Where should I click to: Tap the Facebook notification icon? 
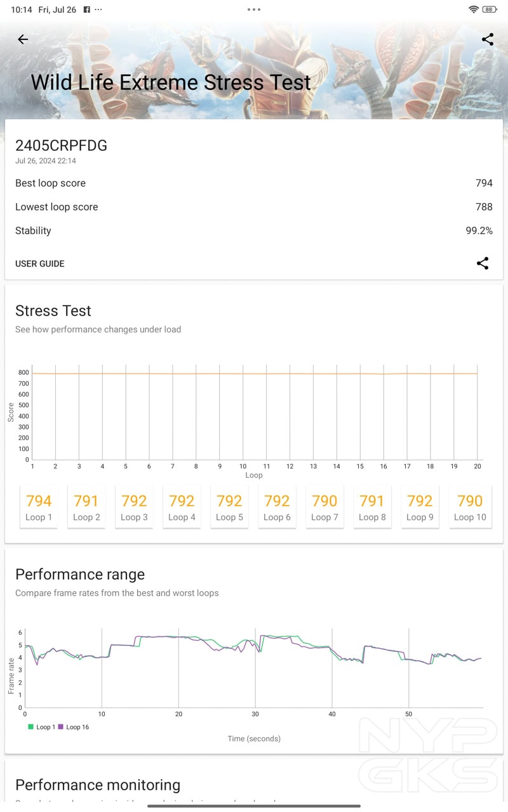[87, 10]
